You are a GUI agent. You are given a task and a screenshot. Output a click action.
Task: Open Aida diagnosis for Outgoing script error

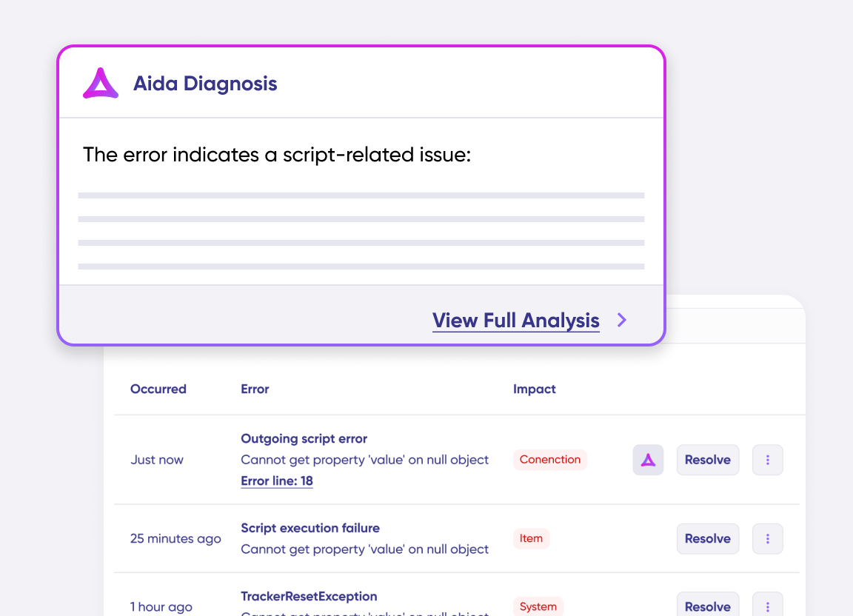(648, 460)
